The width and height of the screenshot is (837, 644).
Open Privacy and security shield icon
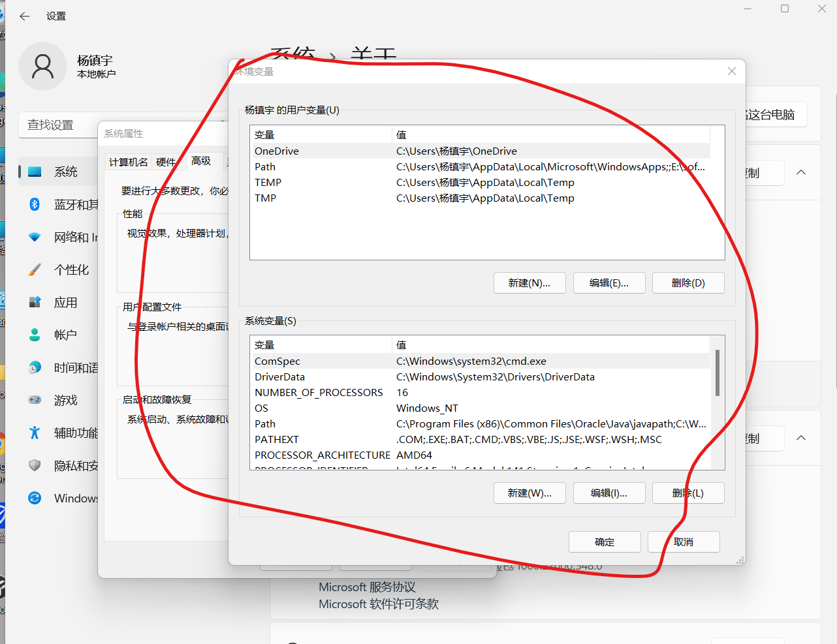[35, 465]
